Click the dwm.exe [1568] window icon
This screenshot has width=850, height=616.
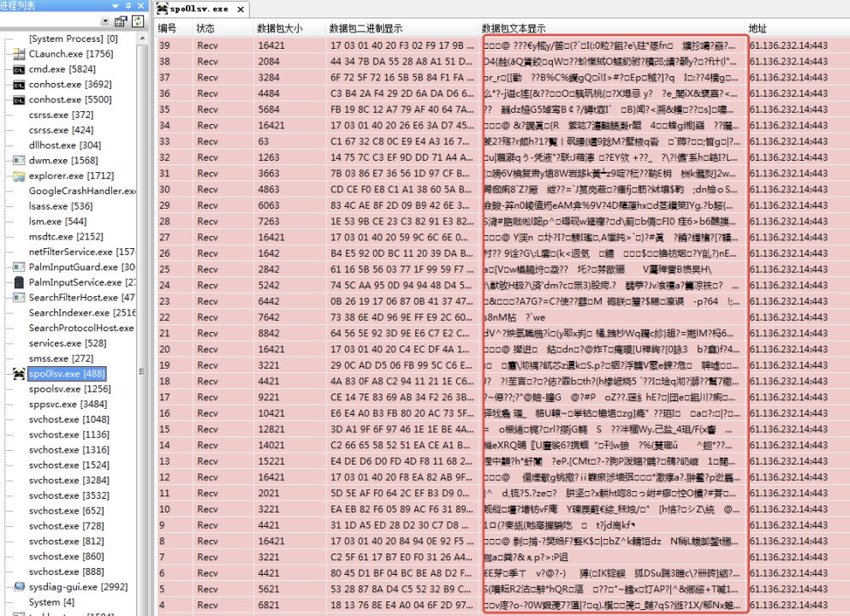coord(19,161)
